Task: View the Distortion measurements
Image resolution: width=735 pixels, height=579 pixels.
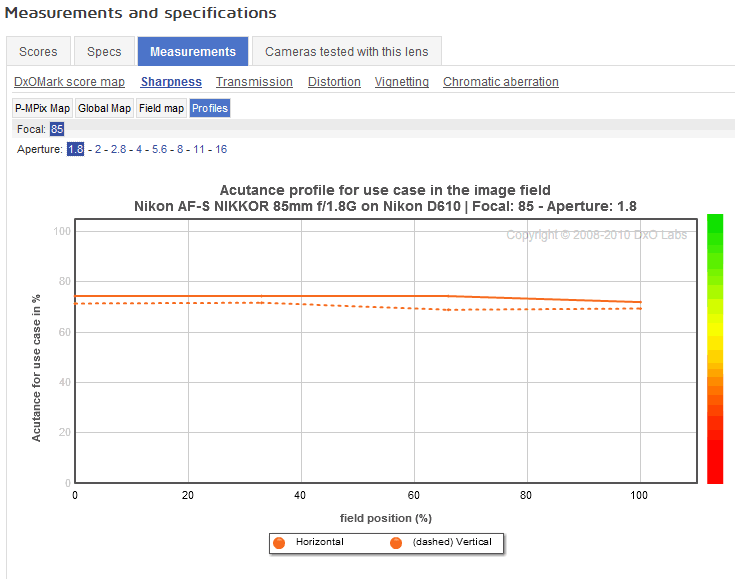Action: pos(334,82)
